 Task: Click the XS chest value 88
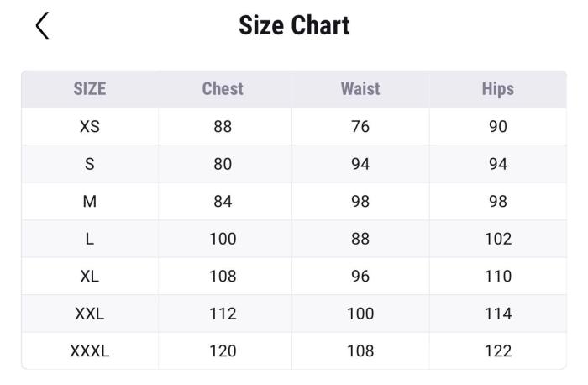(223, 127)
